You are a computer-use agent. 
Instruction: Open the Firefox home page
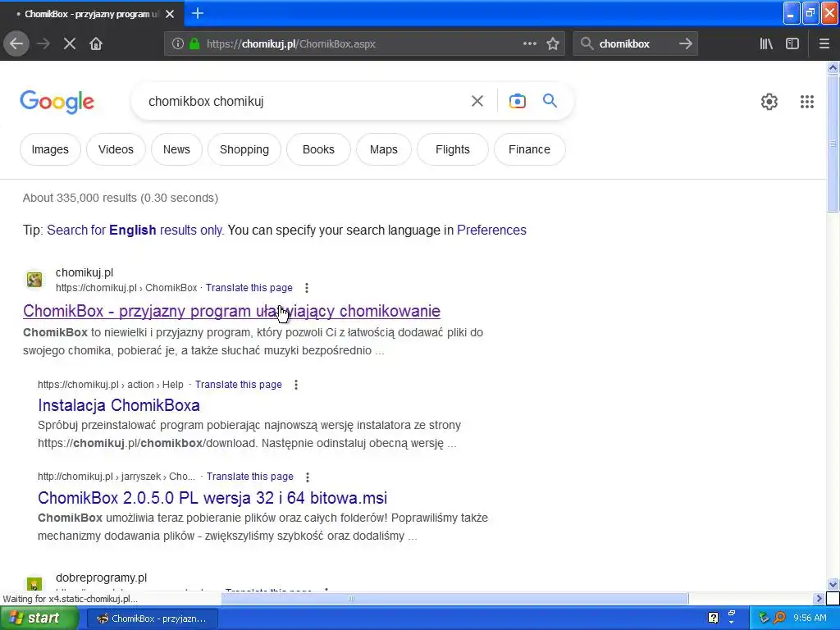coord(96,44)
